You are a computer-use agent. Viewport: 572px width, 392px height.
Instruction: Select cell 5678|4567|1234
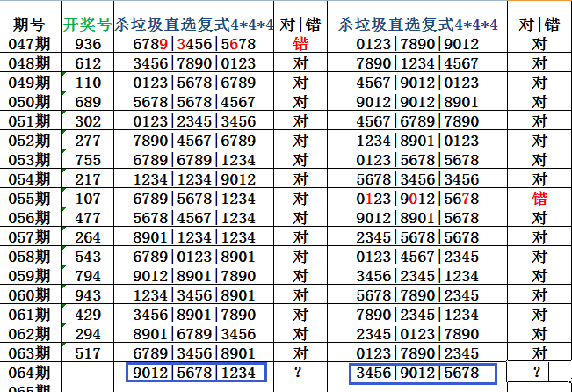coord(194,218)
